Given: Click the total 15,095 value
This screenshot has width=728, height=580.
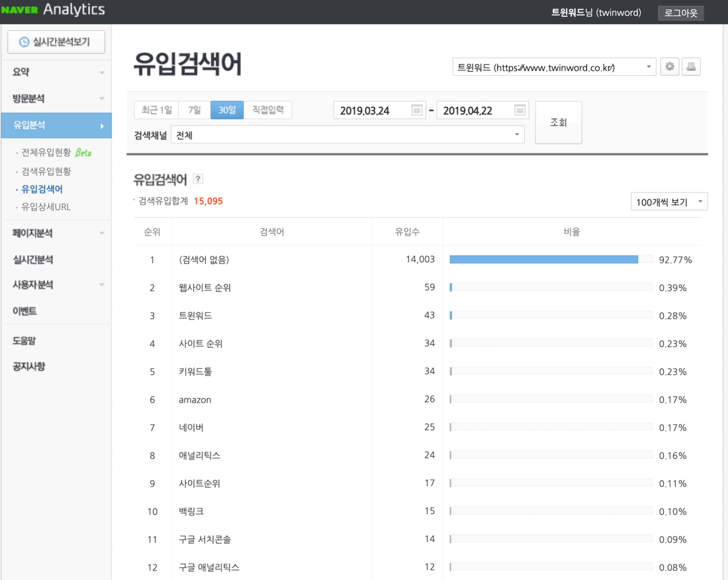Looking at the screenshot, I should [208, 201].
